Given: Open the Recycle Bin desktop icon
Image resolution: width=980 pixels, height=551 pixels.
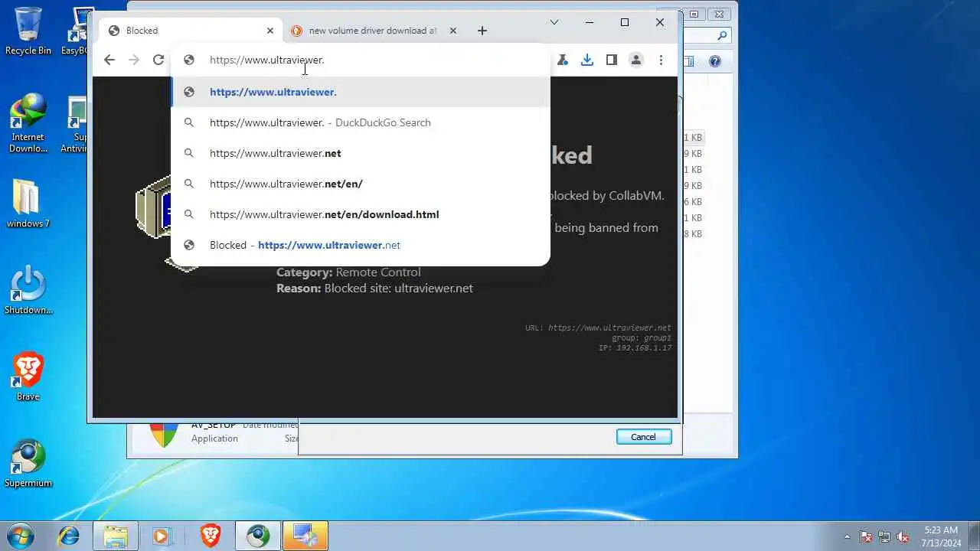Looking at the screenshot, I should point(28,32).
